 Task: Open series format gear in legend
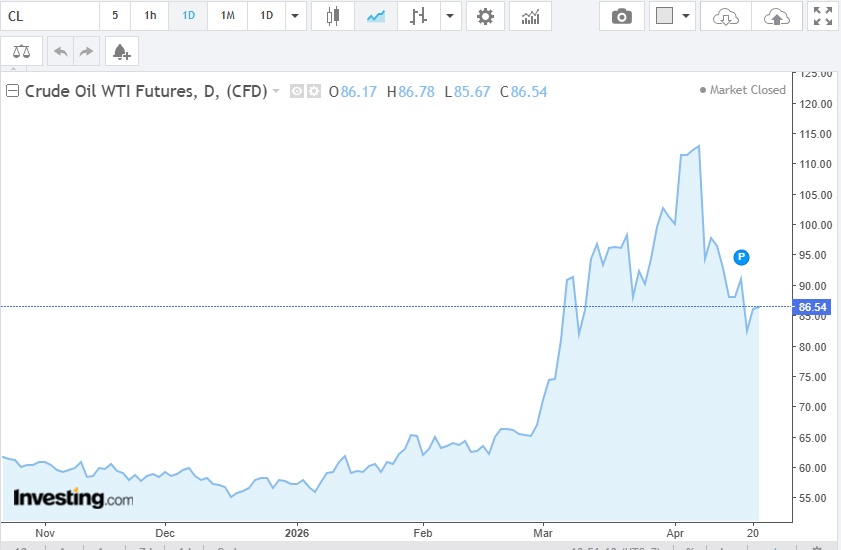coord(314,91)
